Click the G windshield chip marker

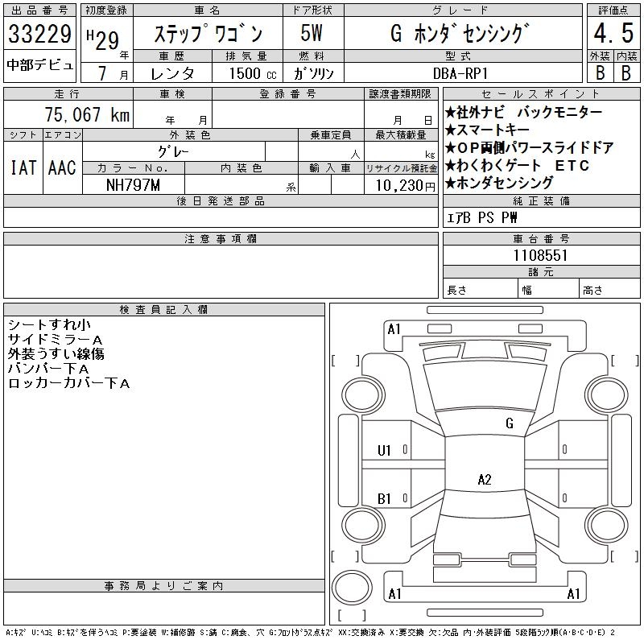point(510,423)
